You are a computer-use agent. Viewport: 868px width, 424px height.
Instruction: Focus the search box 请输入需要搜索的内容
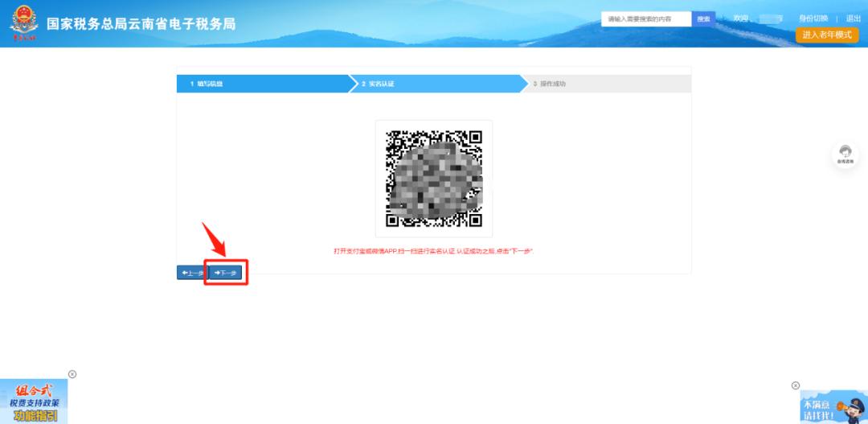(646, 19)
